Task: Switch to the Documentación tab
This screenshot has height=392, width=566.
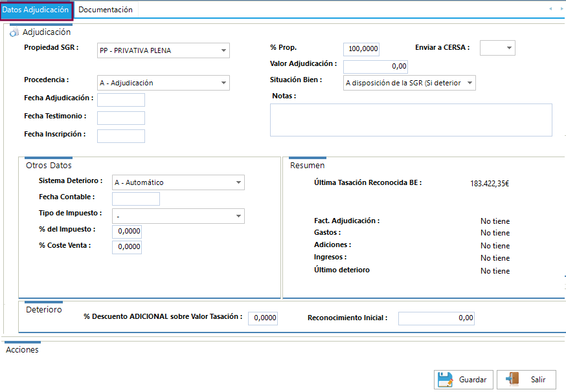Action: pos(106,10)
